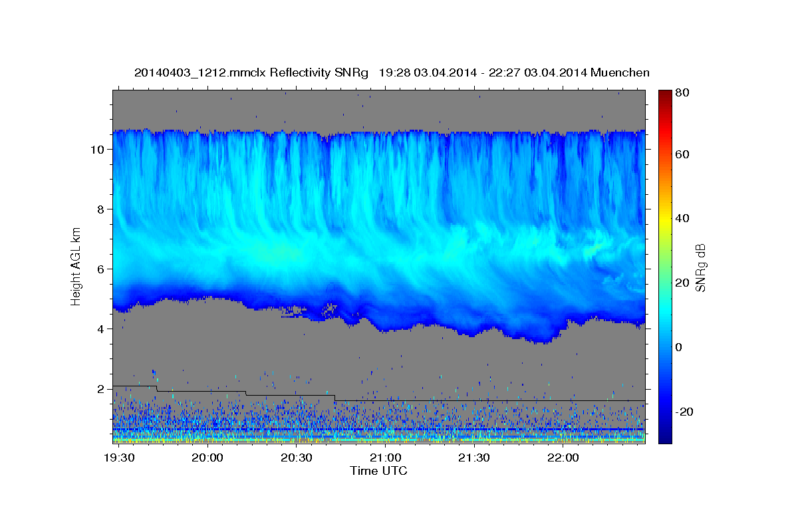Click the height tick label 8

[100, 209]
